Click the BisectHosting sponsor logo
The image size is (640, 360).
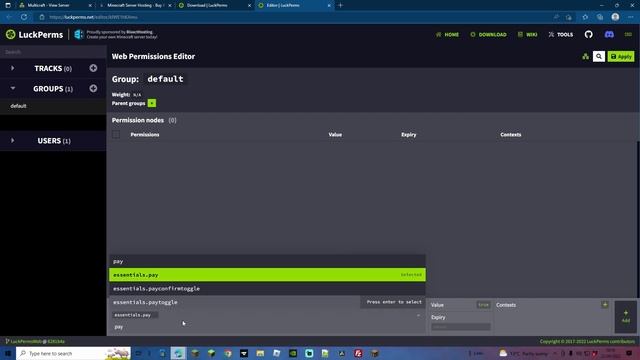(78, 35)
